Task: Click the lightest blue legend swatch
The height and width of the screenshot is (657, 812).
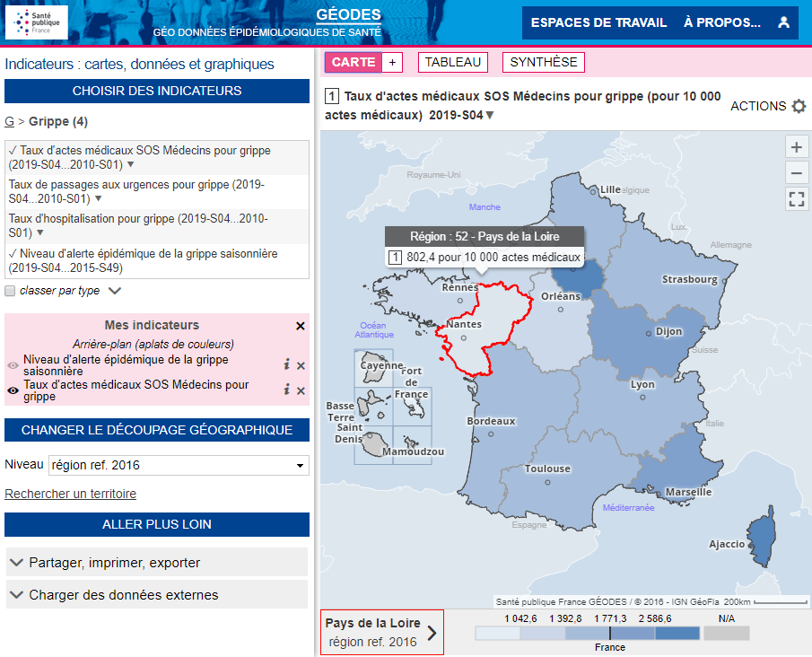Action: tap(497, 633)
